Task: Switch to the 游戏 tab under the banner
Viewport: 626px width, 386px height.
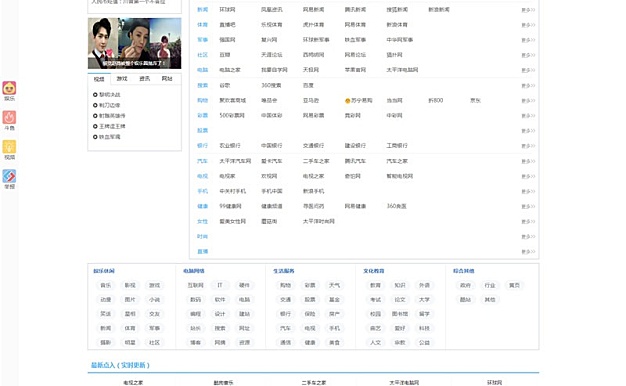Action: click(x=122, y=79)
